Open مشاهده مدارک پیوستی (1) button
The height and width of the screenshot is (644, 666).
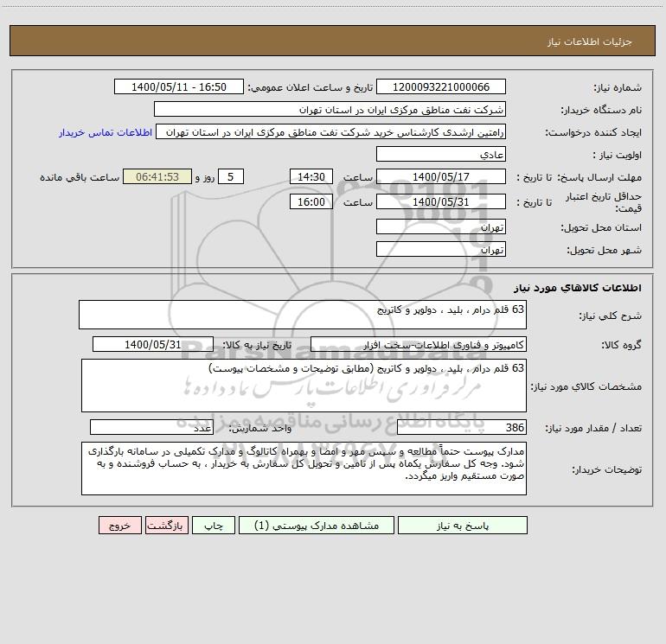click(x=317, y=526)
